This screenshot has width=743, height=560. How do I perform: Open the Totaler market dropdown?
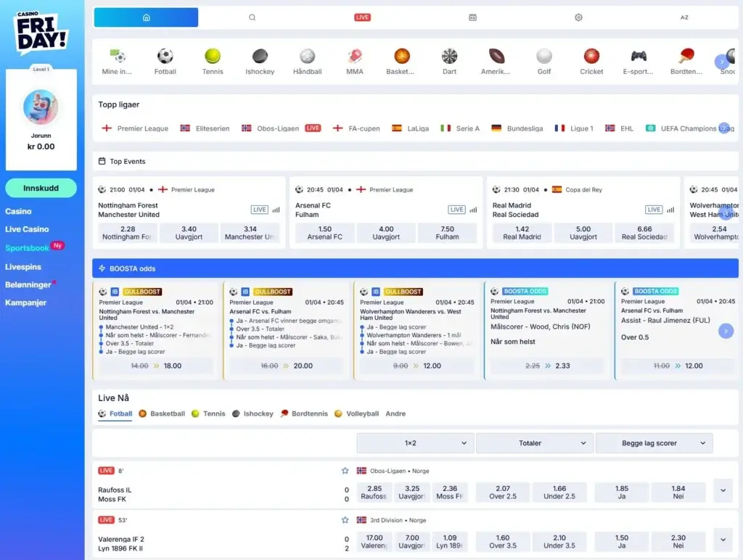coord(535,443)
